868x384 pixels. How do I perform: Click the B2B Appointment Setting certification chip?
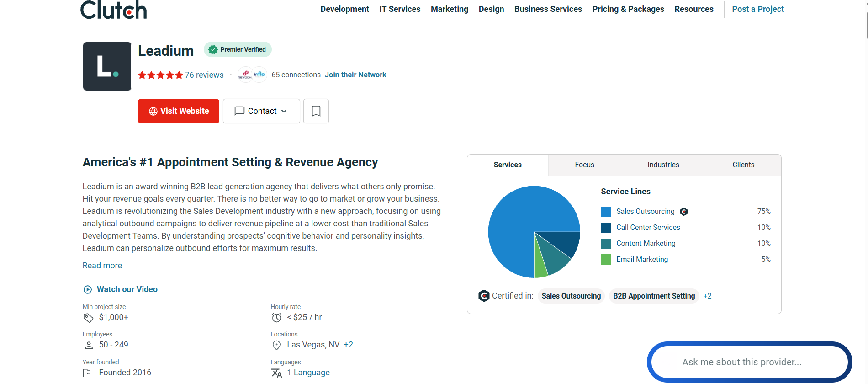(x=654, y=296)
